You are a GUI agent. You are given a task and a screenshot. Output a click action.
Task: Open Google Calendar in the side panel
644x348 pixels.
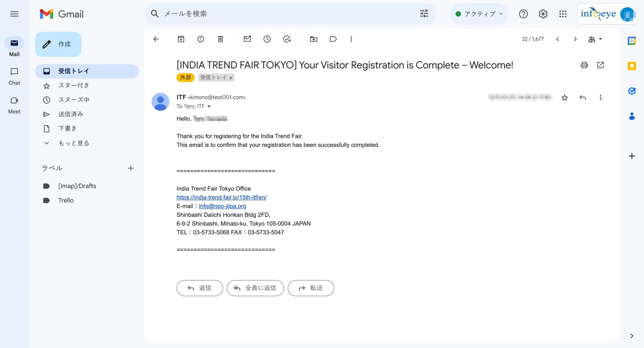click(x=632, y=41)
